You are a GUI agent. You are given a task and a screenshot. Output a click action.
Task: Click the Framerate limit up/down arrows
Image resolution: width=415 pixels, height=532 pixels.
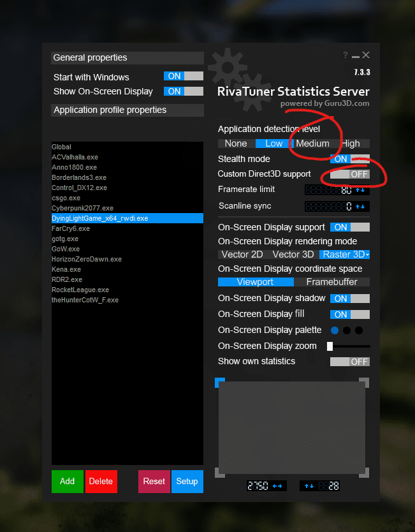click(360, 190)
